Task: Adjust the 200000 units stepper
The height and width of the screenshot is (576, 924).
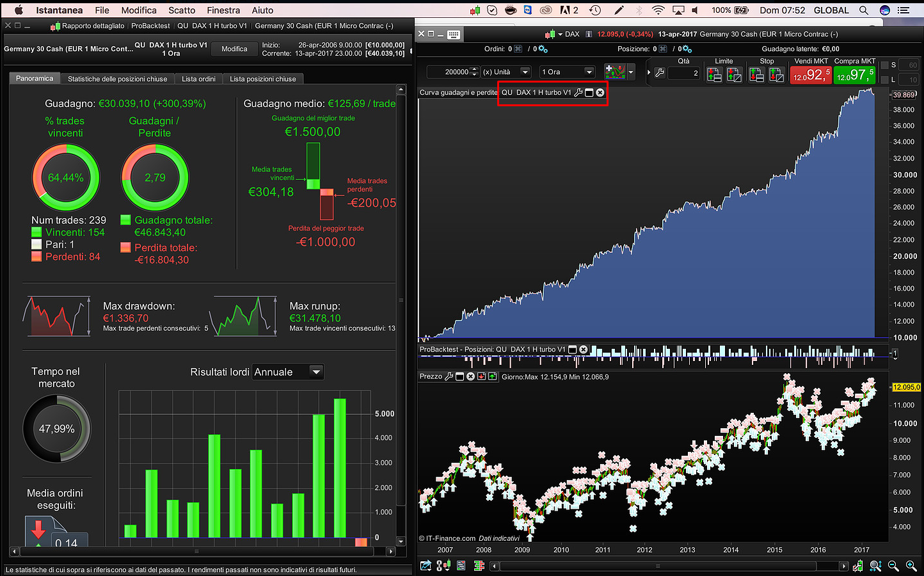Action: [474, 72]
